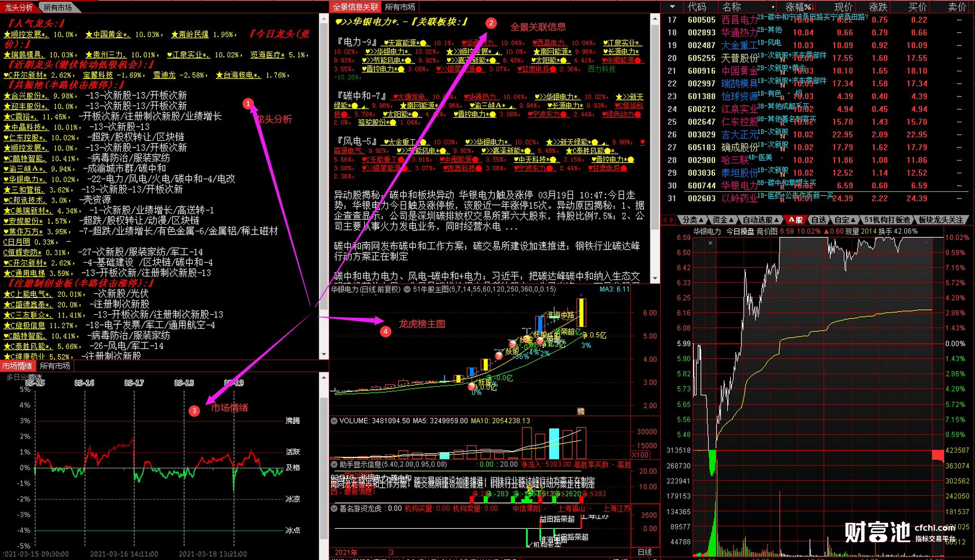
Task: Open 顺控发展 link under 人气龙头
Action: [x=26, y=35]
